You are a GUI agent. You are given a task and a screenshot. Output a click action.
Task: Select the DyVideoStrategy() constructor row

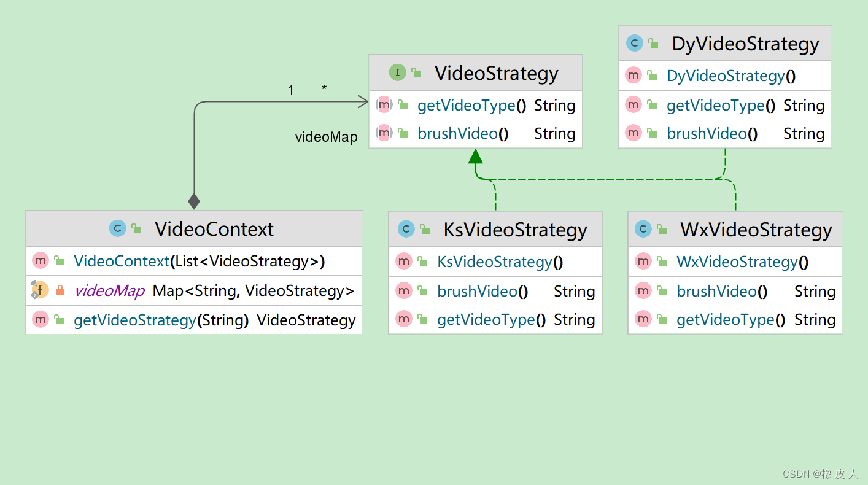[724, 76]
